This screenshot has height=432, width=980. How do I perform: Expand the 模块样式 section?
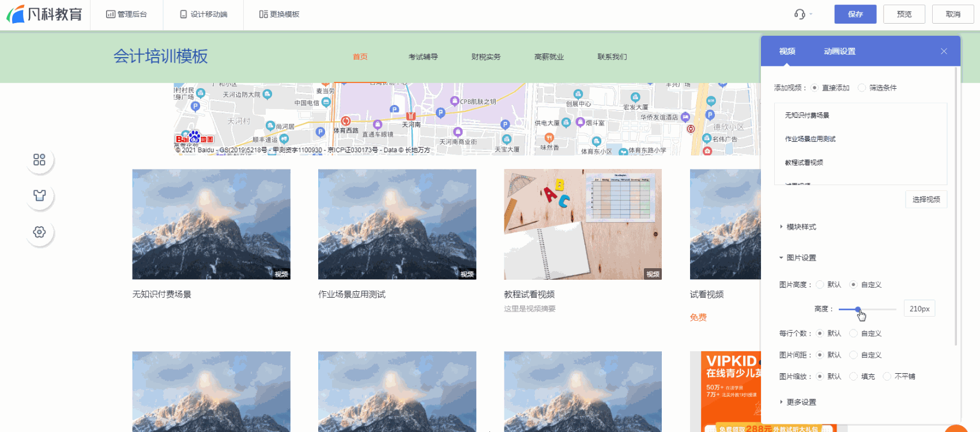point(798,227)
